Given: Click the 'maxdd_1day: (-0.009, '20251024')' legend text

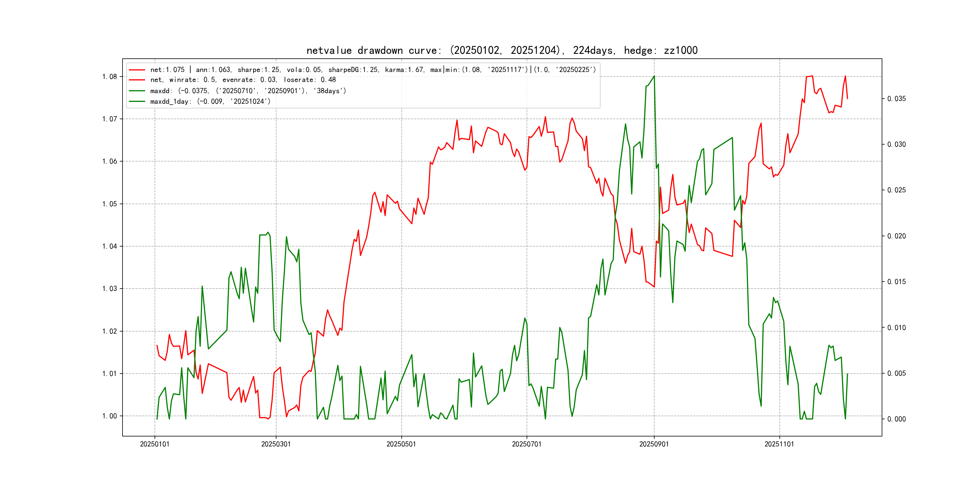Looking at the screenshot, I should point(211,102).
